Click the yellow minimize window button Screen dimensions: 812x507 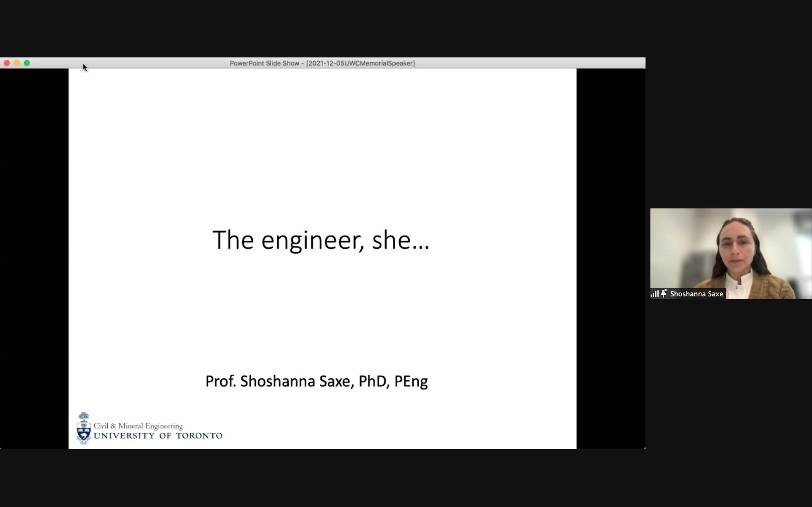click(17, 63)
